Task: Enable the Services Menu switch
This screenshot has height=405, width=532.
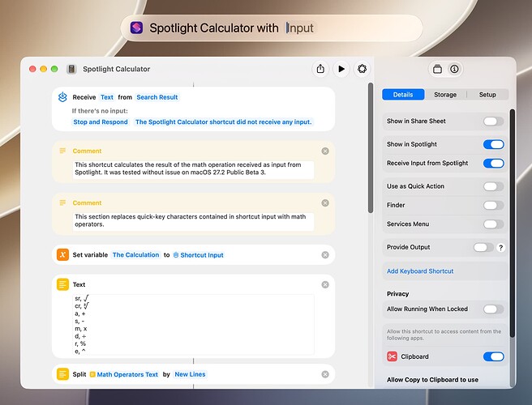Action: pyautogui.click(x=493, y=224)
